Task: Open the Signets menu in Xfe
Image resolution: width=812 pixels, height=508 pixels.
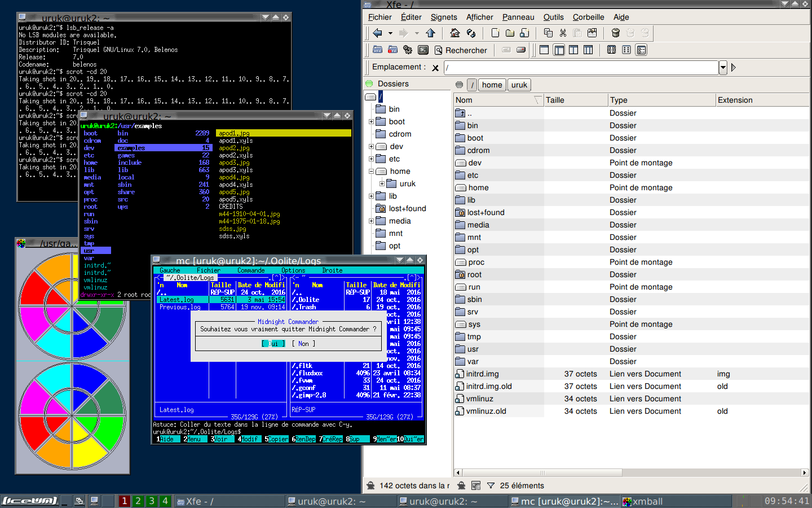Action: click(444, 17)
